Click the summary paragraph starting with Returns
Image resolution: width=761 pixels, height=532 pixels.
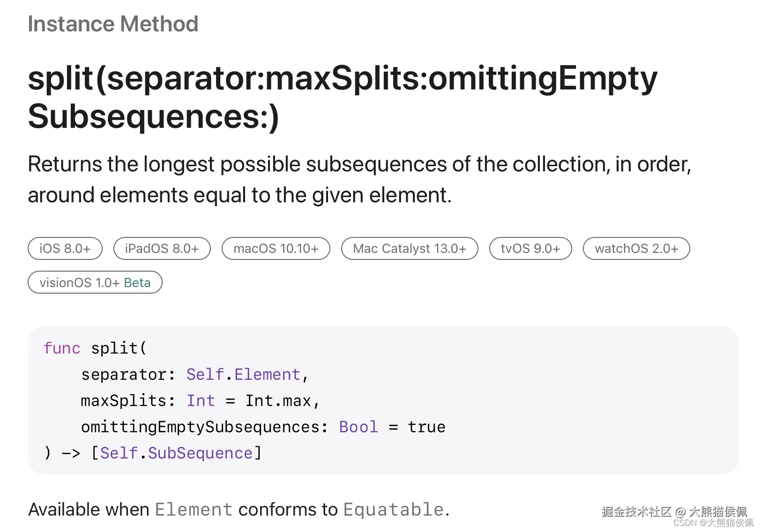click(x=359, y=179)
